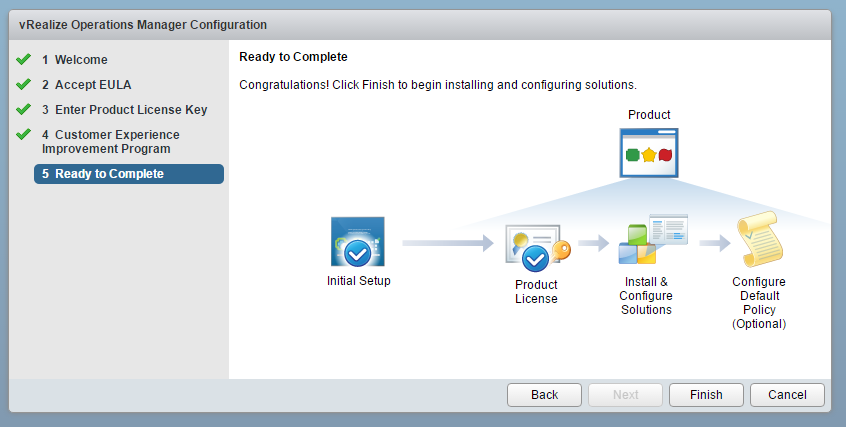Click the disabled Next button
The image size is (846, 427).
point(625,395)
